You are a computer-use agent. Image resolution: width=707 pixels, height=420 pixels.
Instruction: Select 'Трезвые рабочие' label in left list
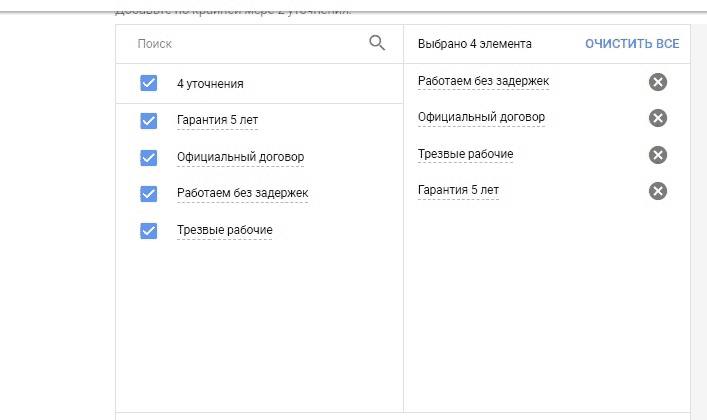click(x=225, y=230)
